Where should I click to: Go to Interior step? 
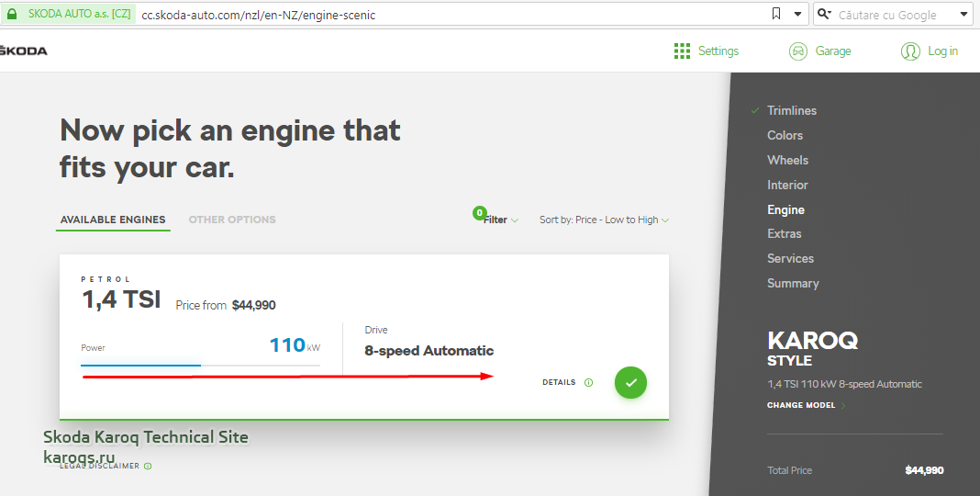(x=787, y=186)
